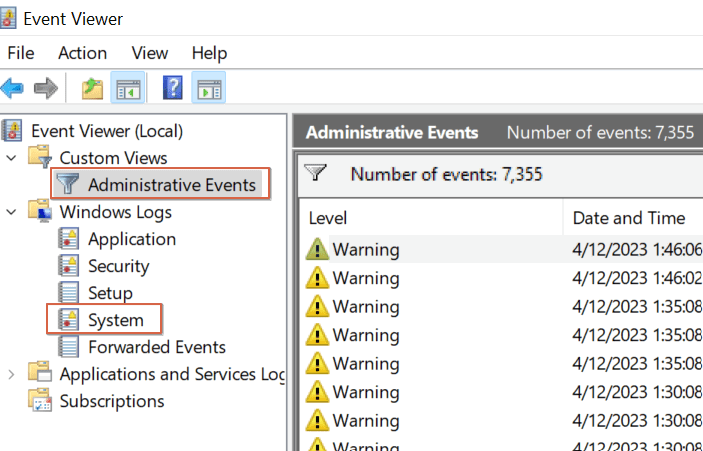The width and height of the screenshot is (703, 451).
Task: Open the blue Help question mark icon
Action: click(x=173, y=87)
